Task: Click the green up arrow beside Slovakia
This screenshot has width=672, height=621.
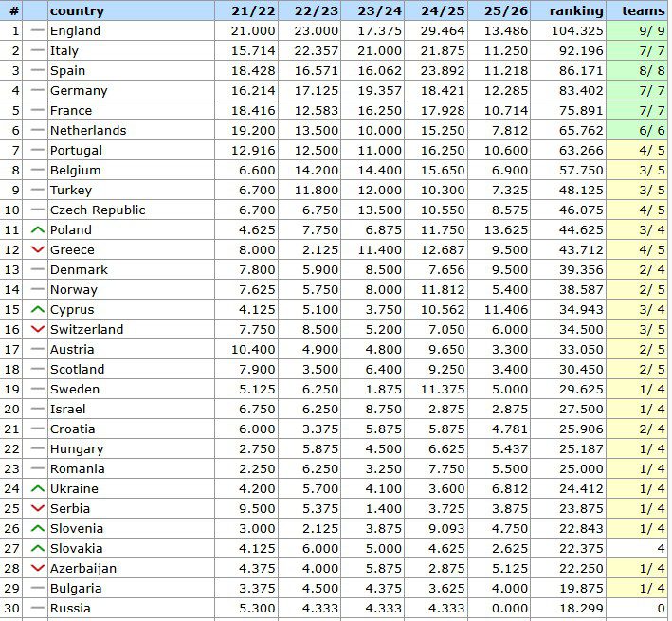Action: (37, 548)
